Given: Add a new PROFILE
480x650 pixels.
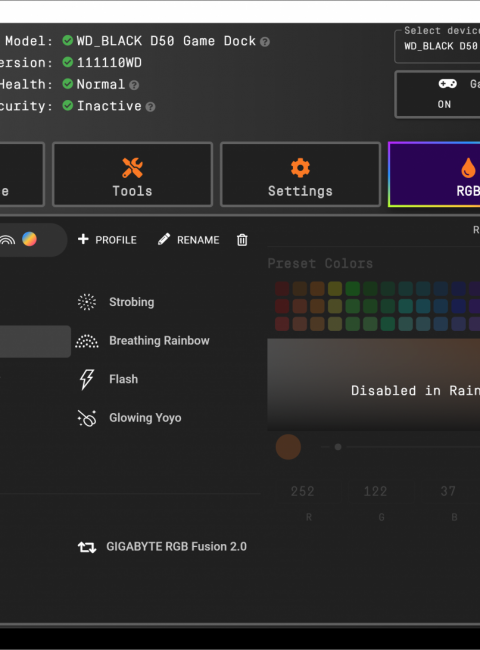Looking at the screenshot, I should 107,240.
